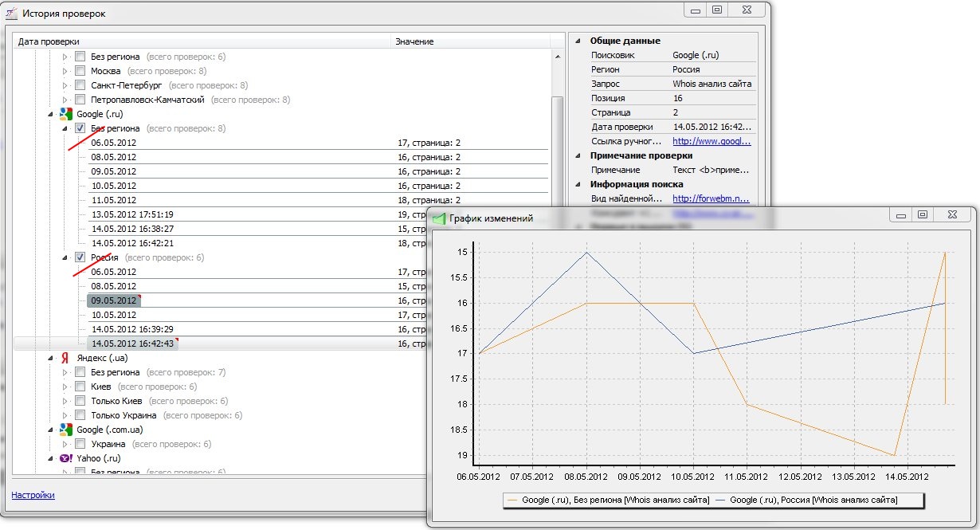
Task: Click the История проверок window title icon
Action: pyautogui.click(x=12, y=14)
